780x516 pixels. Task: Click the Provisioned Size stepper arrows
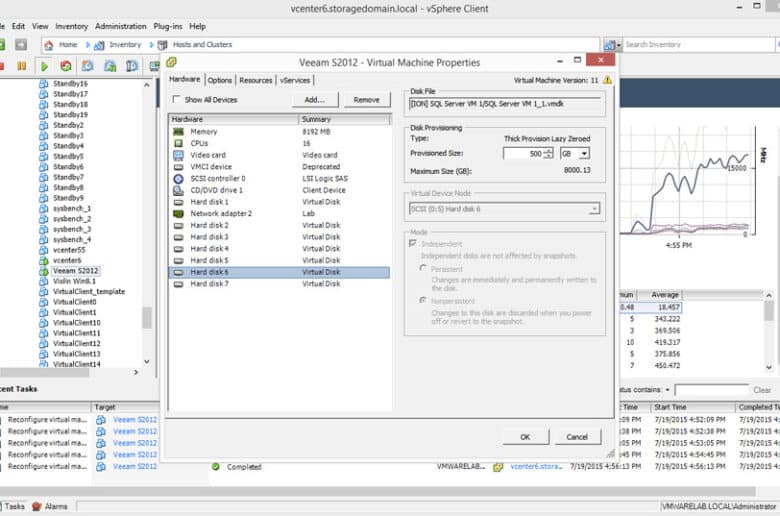click(548, 153)
